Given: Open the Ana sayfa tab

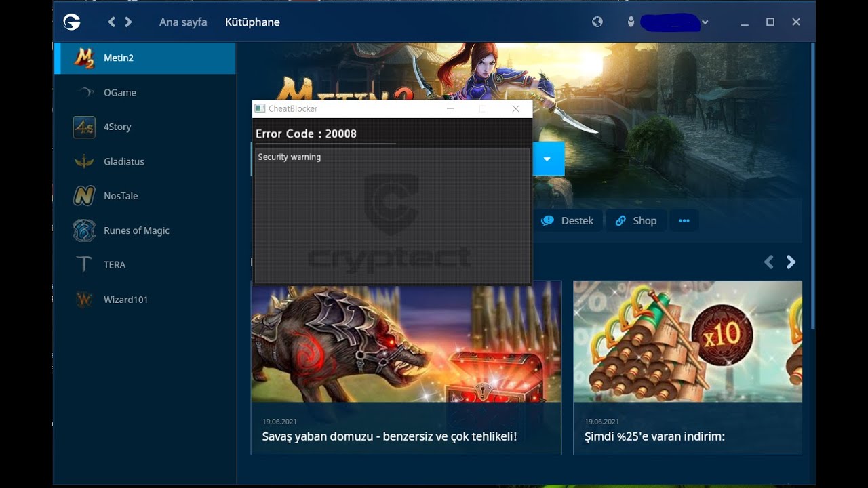Looking at the screenshot, I should coord(183,22).
